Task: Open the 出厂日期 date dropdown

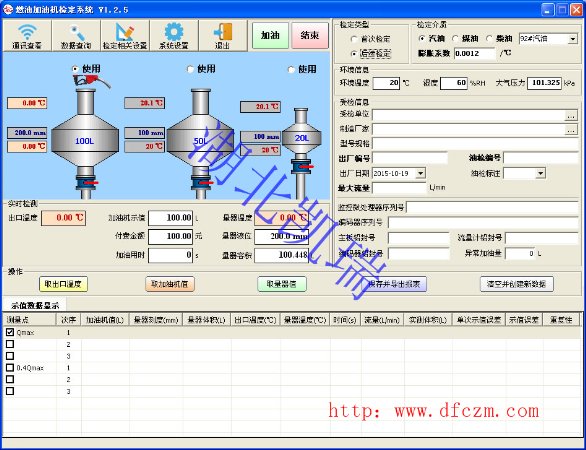Action: [420, 173]
